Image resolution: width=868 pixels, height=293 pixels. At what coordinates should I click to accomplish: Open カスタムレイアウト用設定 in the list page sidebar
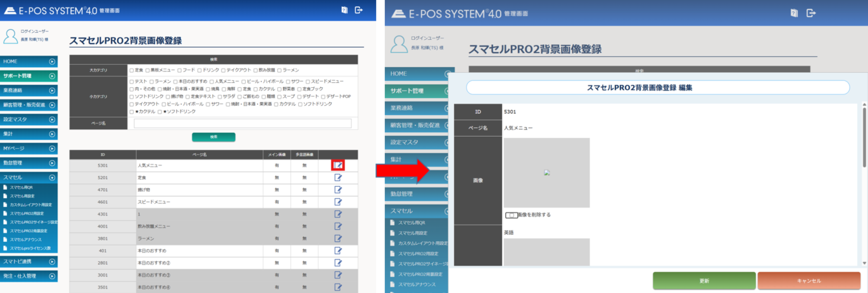tap(30, 205)
